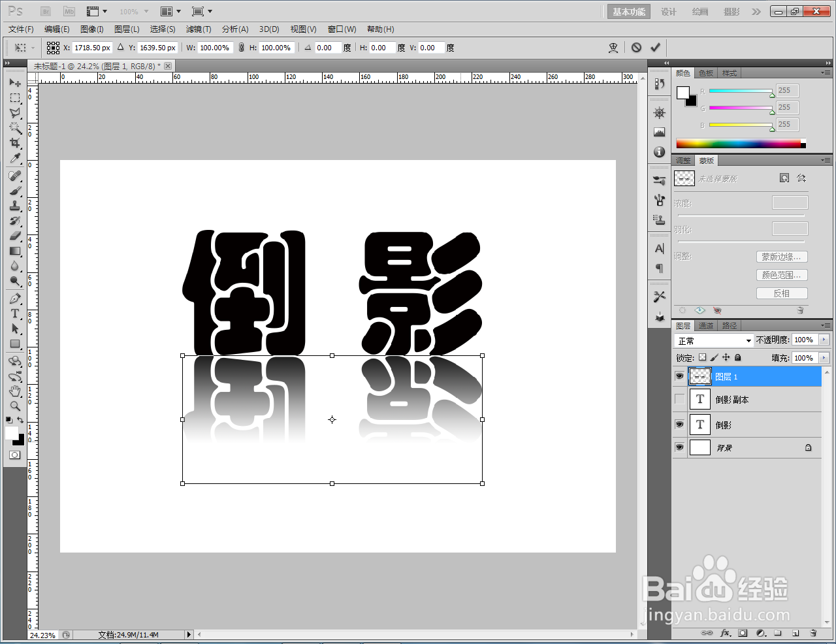Viewport: 836px width, 644px height.
Task: Click the 颜色范围 button
Action: [782, 274]
